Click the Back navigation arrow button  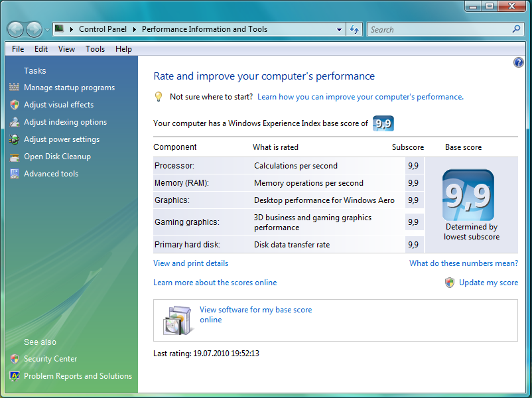click(15, 30)
